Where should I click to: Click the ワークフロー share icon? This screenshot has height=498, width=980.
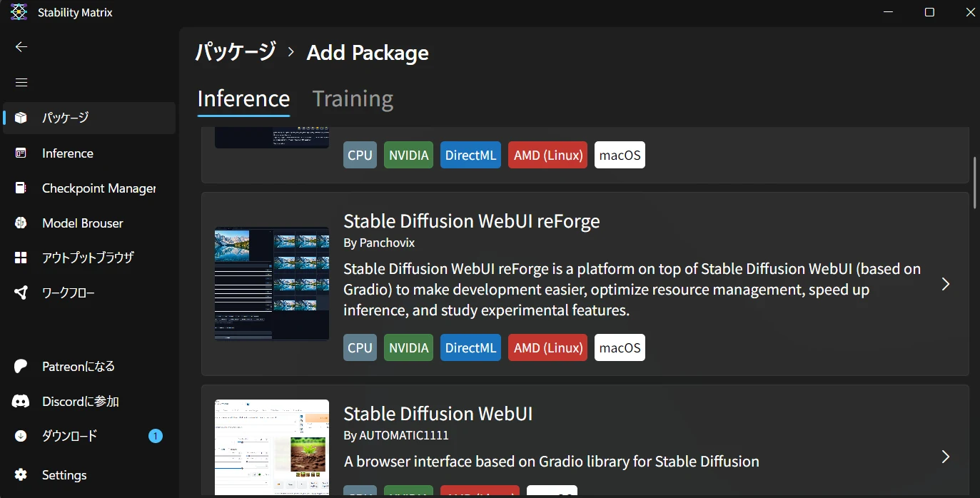click(21, 293)
